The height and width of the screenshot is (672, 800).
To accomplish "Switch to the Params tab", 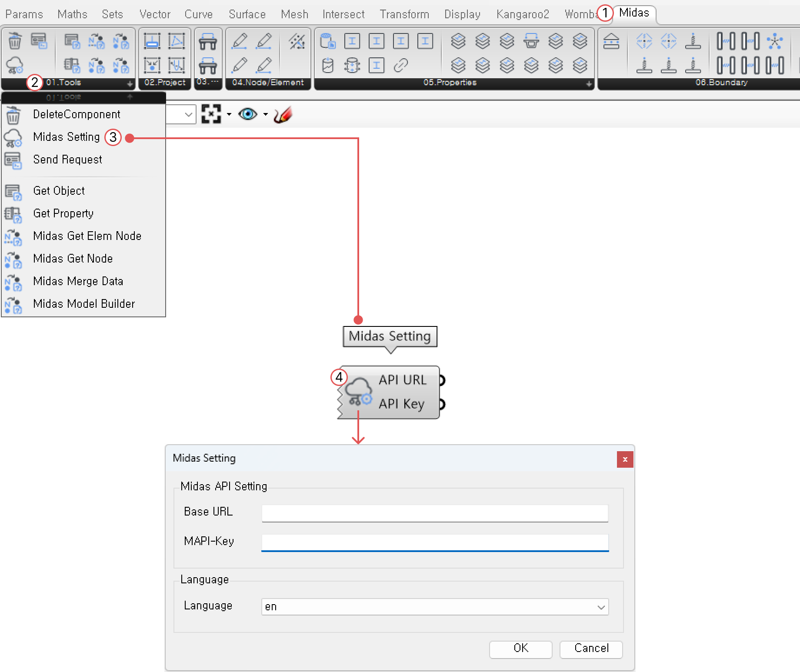I will tap(24, 14).
